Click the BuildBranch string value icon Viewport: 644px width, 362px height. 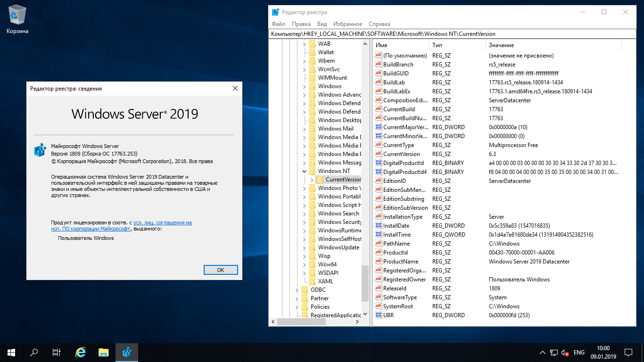[378, 64]
